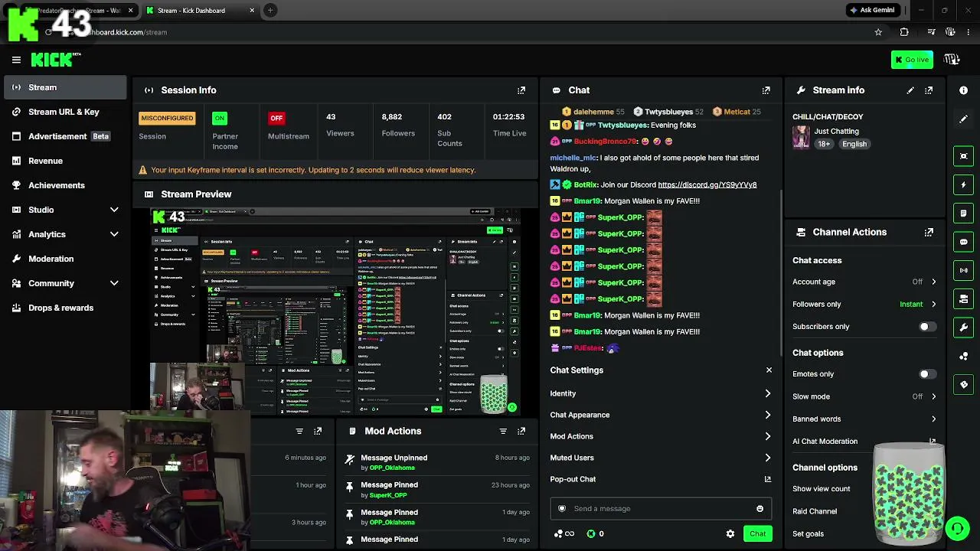Click the Stream Preview video

coord(336,312)
